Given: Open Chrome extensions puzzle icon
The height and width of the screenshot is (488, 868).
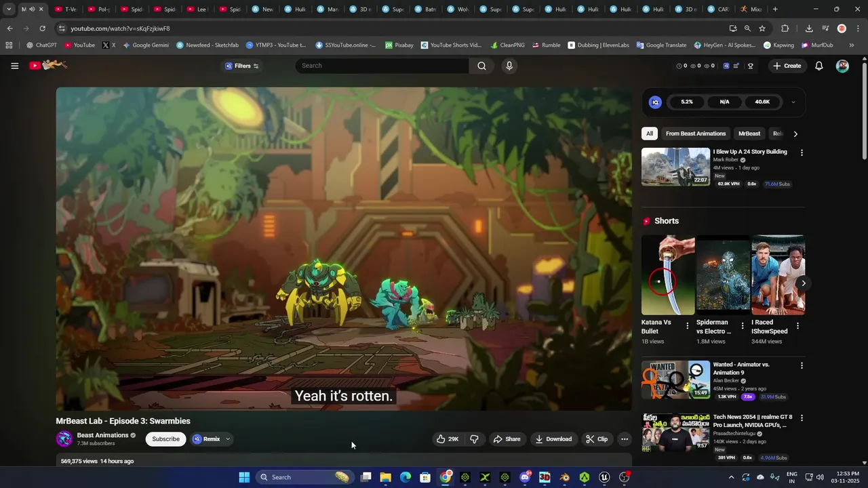Looking at the screenshot, I should pyautogui.click(x=785, y=28).
